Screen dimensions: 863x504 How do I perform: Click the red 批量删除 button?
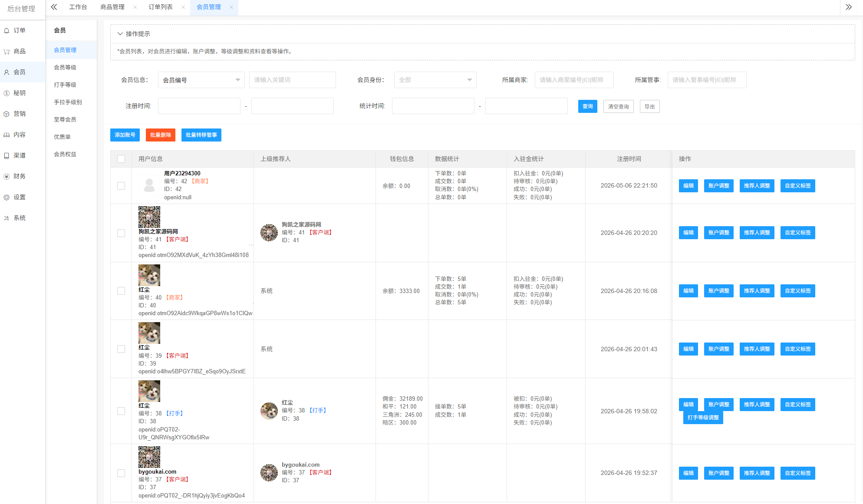coord(161,135)
